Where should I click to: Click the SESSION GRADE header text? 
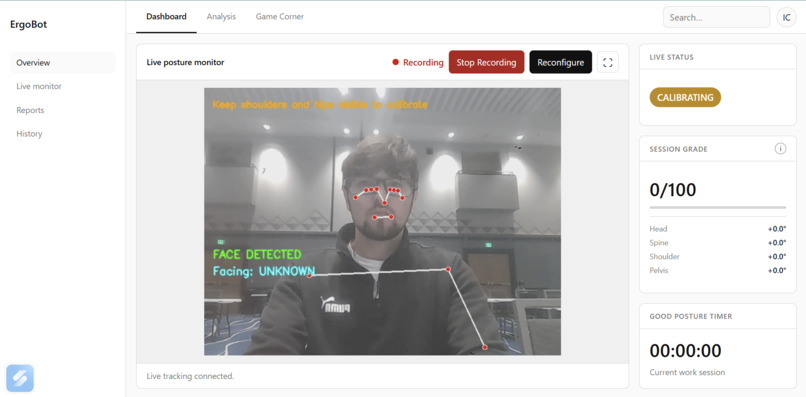coord(679,149)
